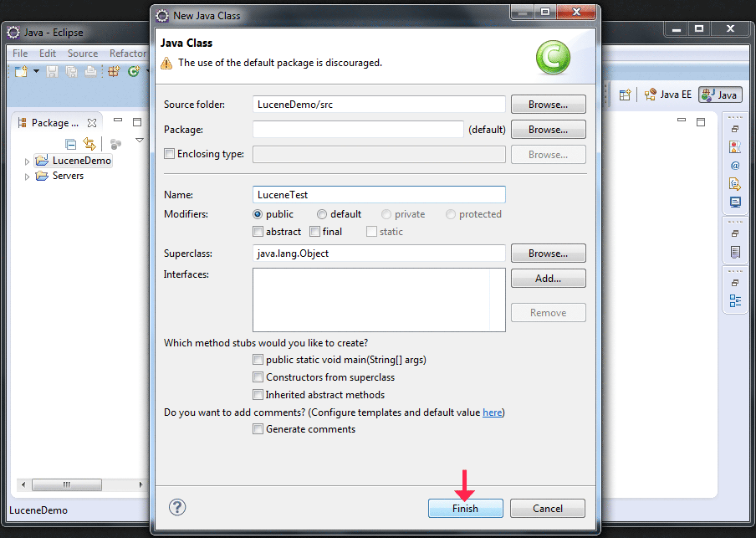The width and height of the screenshot is (756, 538).
Task: Click the New Java Package toolbar icon
Action: point(114,72)
